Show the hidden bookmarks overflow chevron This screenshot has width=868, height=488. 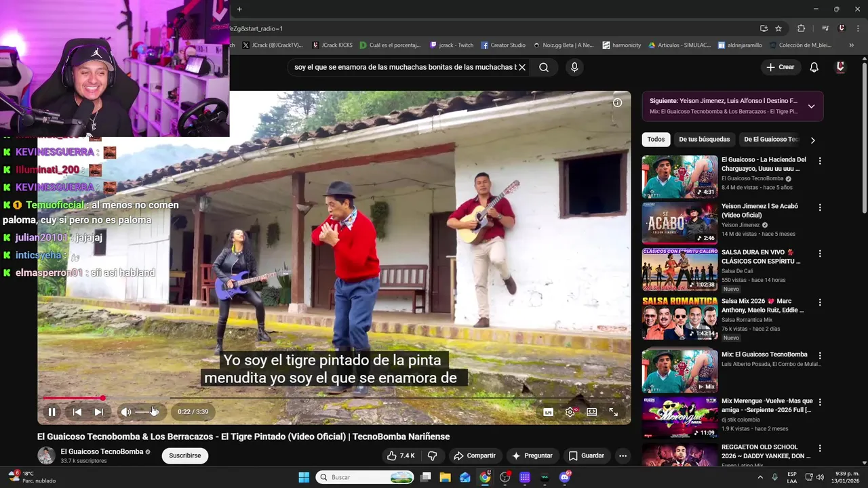pos(851,45)
